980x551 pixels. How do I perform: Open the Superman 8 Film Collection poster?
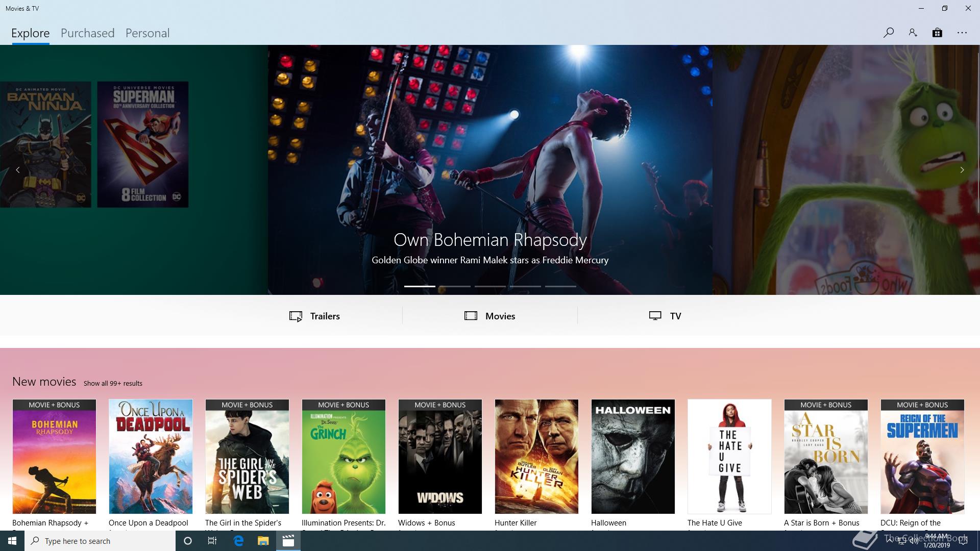click(143, 144)
